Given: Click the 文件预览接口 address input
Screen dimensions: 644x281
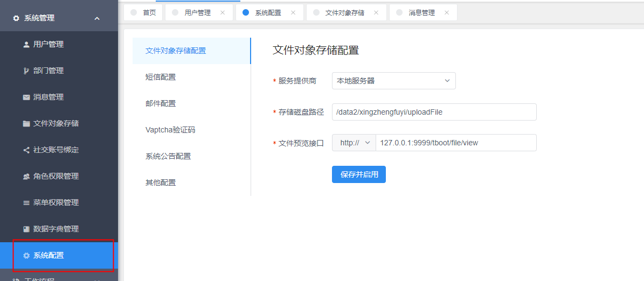Looking at the screenshot, I should (x=456, y=143).
